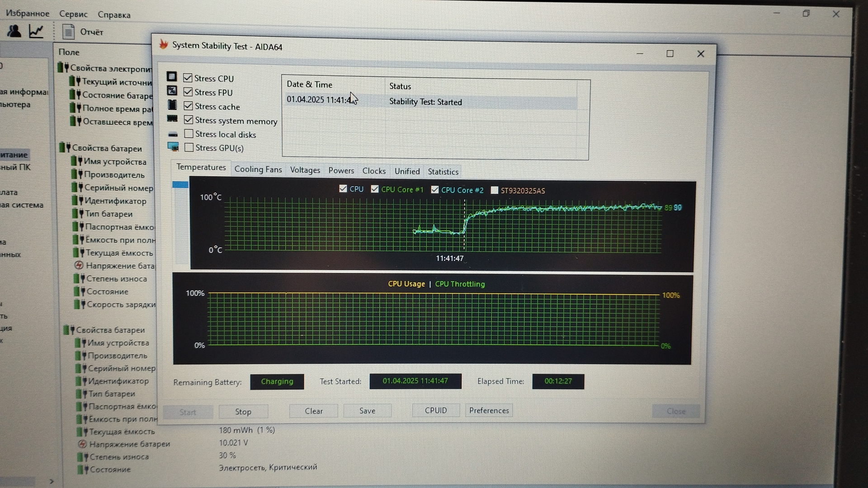Click the disk drive icon beside Stress local disks

click(x=173, y=134)
